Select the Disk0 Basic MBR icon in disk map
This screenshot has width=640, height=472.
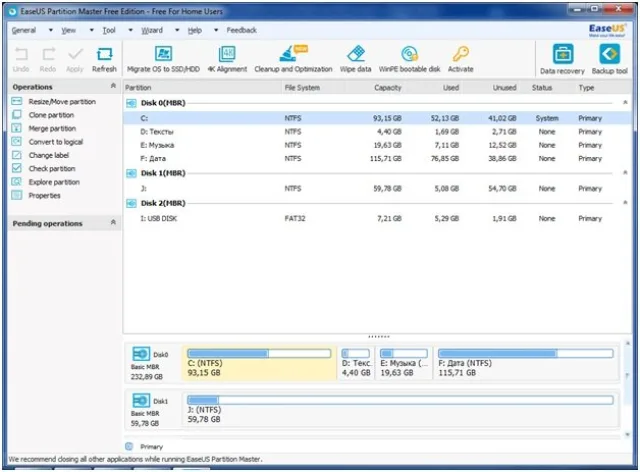point(141,354)
